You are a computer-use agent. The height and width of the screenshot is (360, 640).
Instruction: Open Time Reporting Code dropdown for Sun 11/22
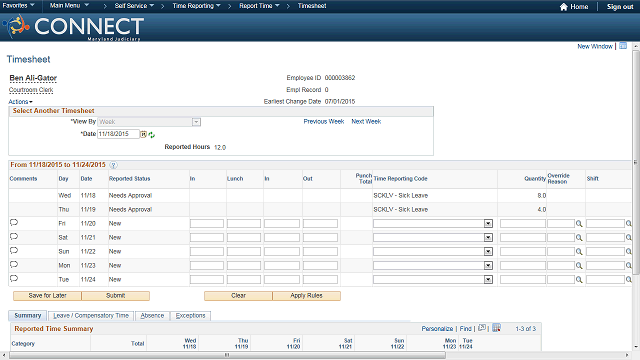pos(488,252)
